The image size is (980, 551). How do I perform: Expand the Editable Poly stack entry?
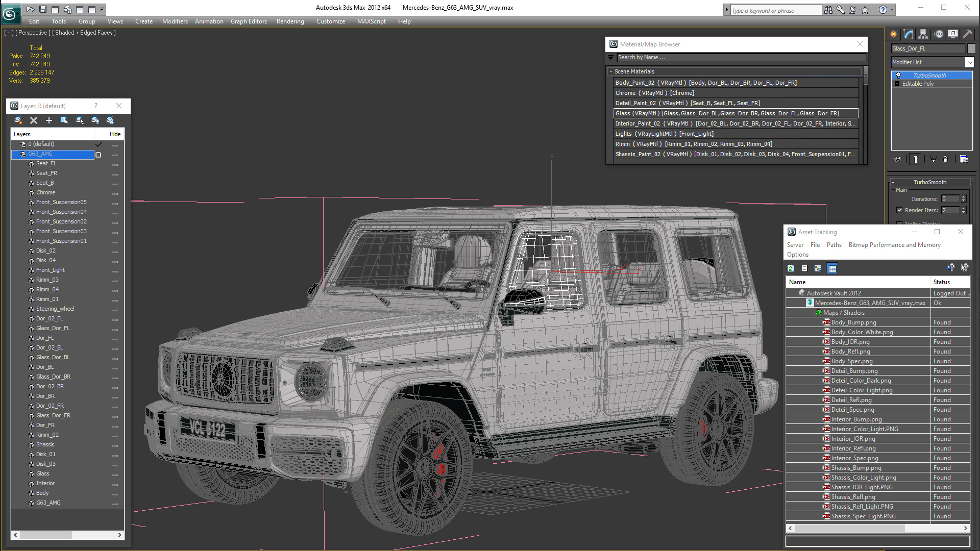897,84
